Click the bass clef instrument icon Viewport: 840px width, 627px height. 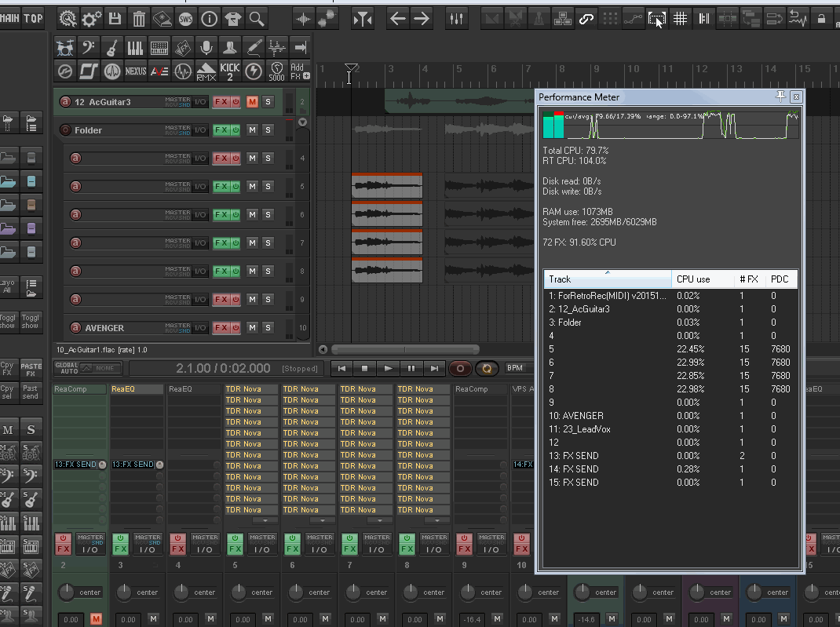pos(89,48)
